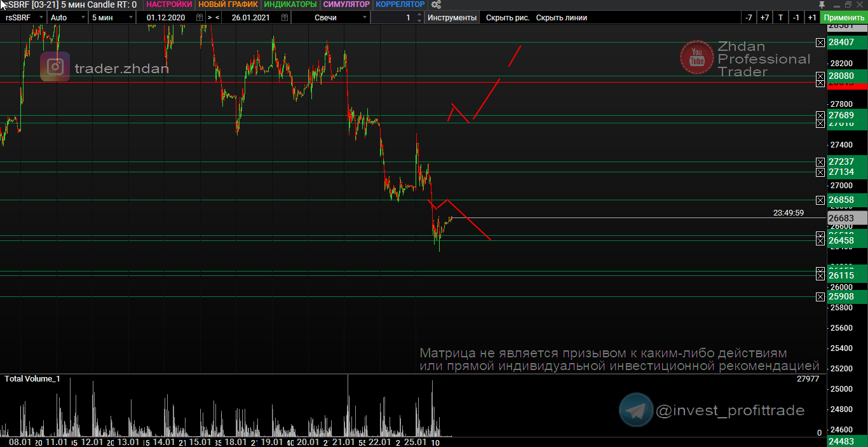Image resolution: width=868 pixels, height=447 pixels.
Task: Delete the 25908 level line via X box
Action: click(x=820, y=296)
